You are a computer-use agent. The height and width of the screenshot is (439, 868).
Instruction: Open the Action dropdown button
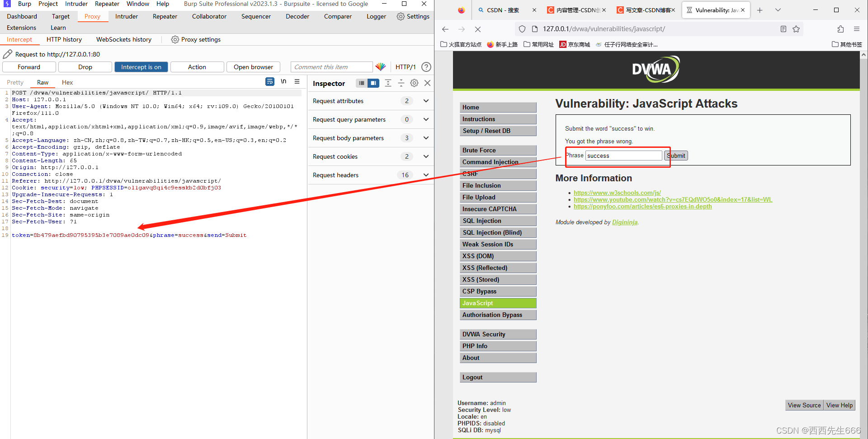pos(197,67)
